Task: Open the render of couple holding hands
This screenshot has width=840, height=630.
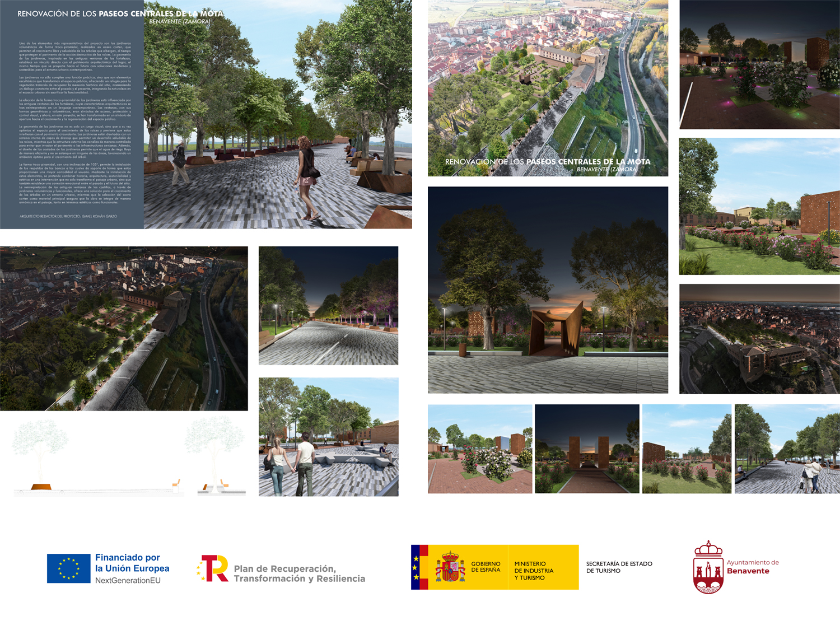Action: tap(328, 437)
